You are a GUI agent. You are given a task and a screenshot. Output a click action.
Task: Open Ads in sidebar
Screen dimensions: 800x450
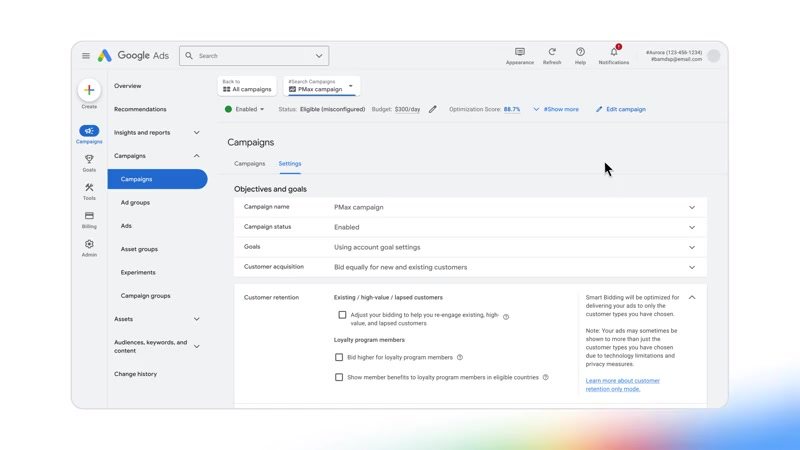pos(126,226)
